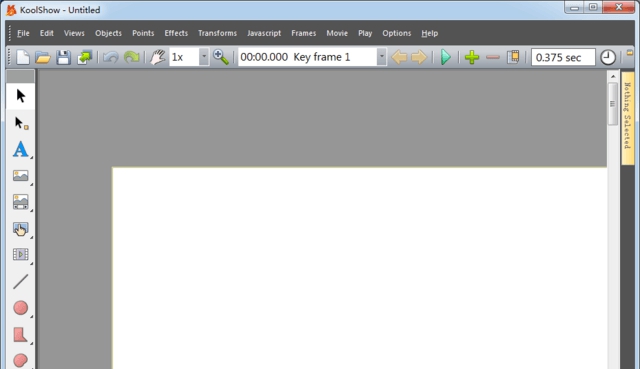Image resolution: width=640 pixels, height=369 pixels.
Task: Remove key frame with red minus
Action: click(x=493, y=58)
